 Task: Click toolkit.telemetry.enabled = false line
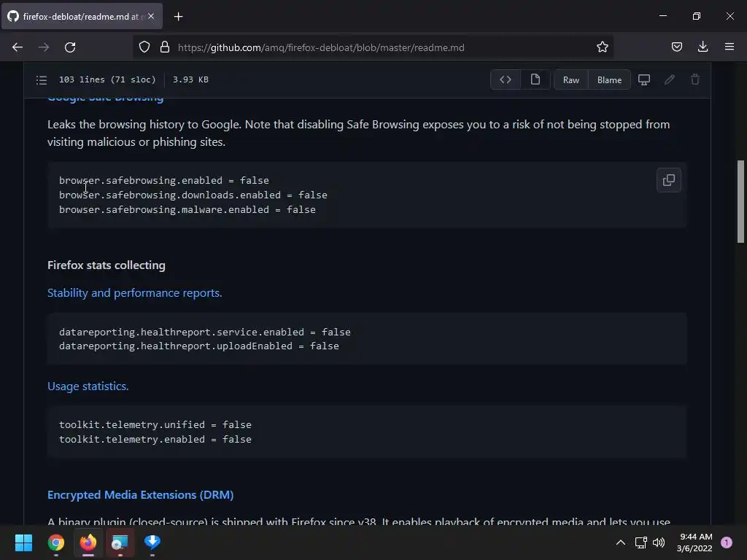coord(155,439)
